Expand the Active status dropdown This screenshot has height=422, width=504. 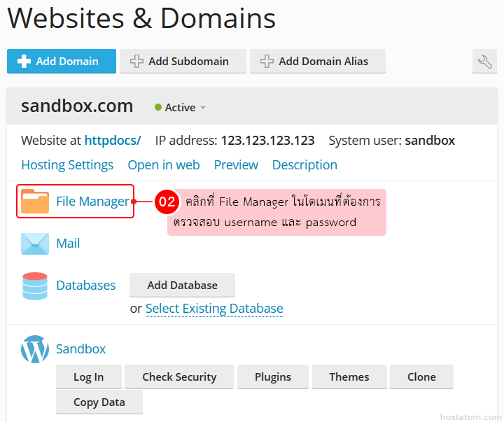tap(181, 107)
